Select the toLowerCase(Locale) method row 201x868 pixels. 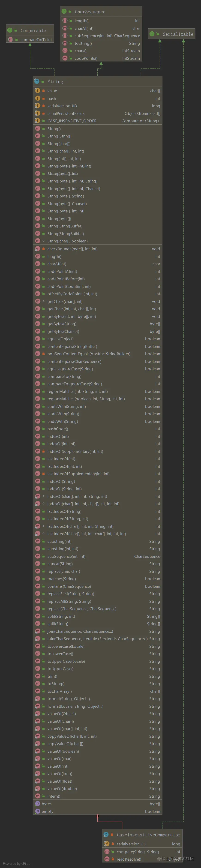[x=97, y=646]
